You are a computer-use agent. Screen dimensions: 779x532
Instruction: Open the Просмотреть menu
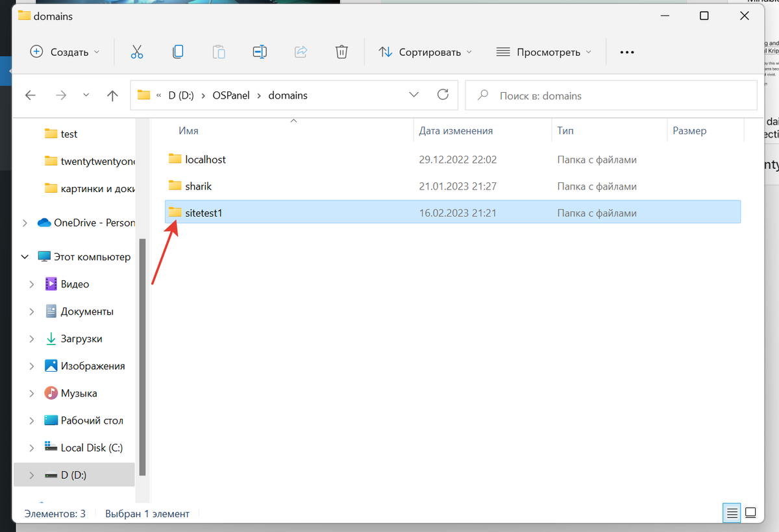click(544, 52)
